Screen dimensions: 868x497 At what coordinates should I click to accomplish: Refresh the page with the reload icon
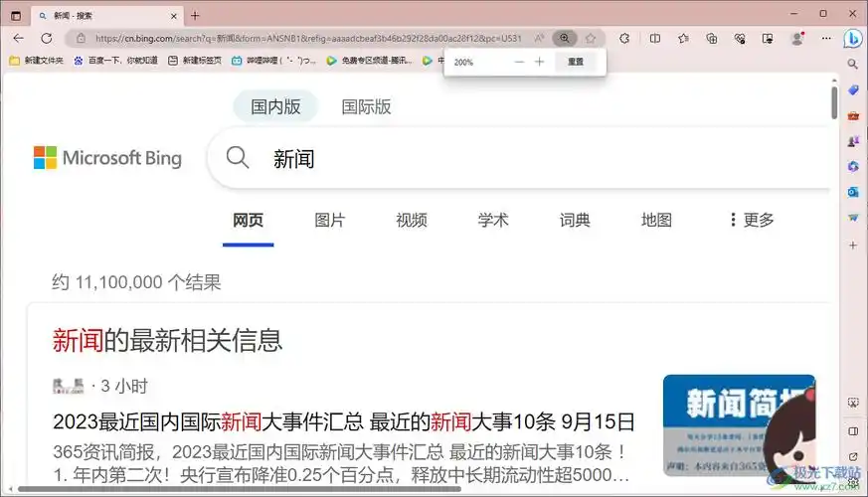[x=46, y=39]
